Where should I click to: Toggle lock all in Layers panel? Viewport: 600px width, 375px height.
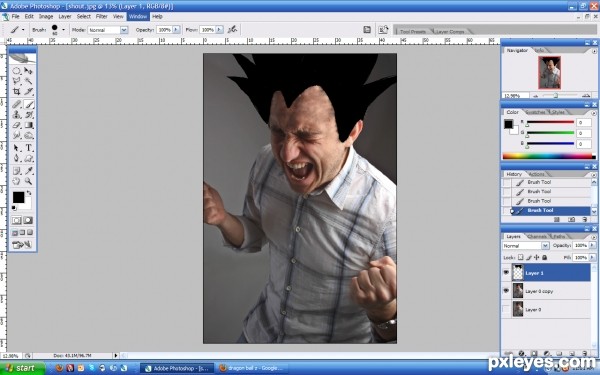click(x=545, y=258)
